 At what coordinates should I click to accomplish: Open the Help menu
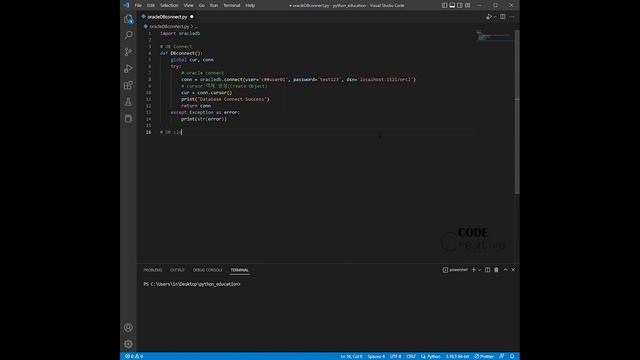coord(250,5)
